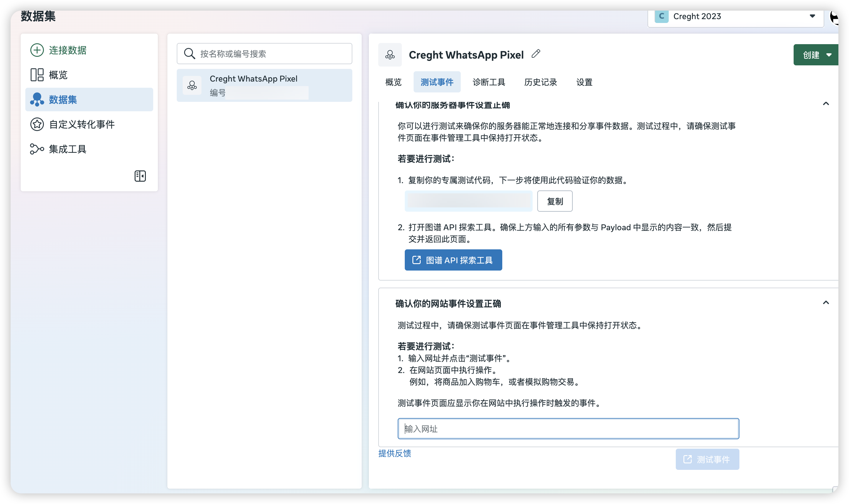Select the 数据集 sidebar icon
This screenshot has height=504, width=849.
(37, 100)
